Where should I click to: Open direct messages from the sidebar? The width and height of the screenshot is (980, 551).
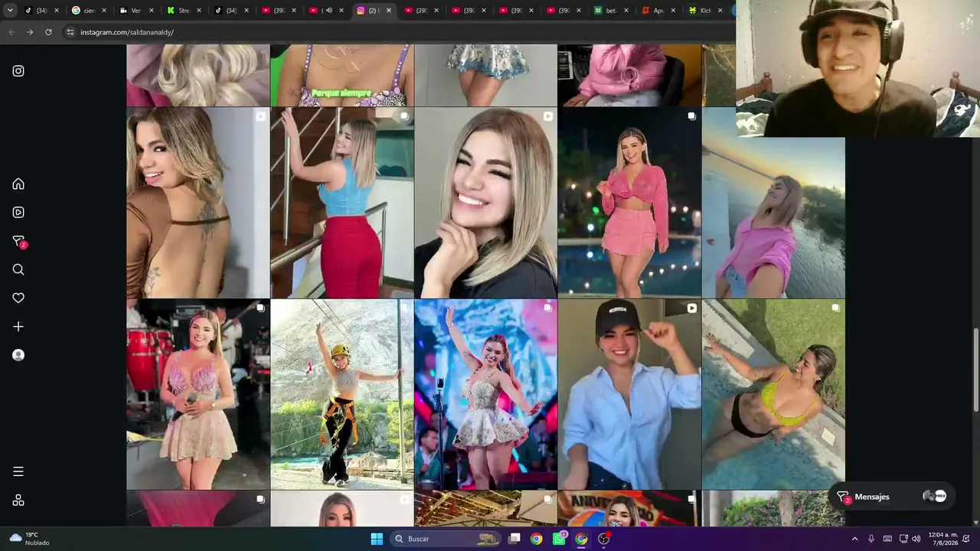[x=18, y=241]
